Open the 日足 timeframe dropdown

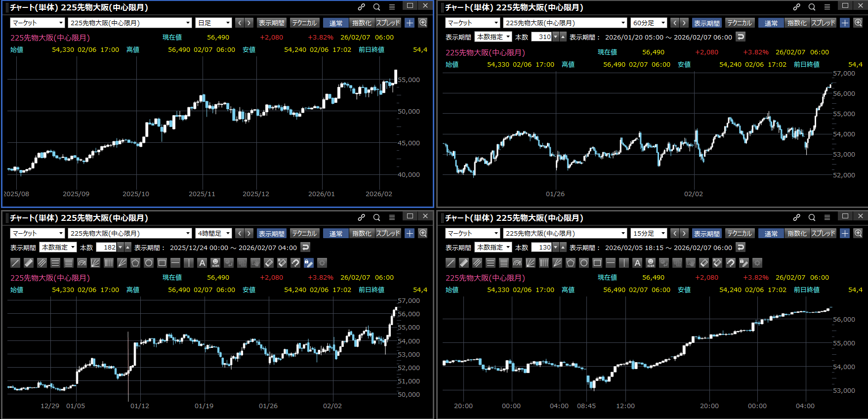tap(213, 23)
